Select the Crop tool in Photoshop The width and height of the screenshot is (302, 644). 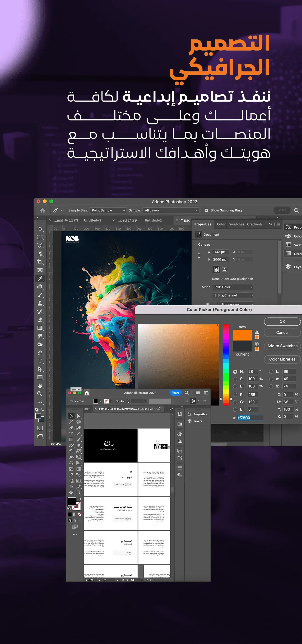pos(40,262)
